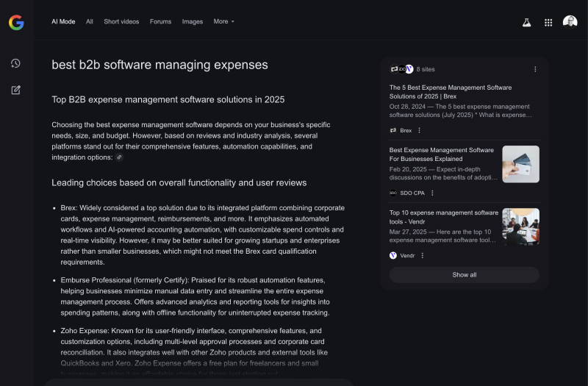Click the 'Feb 20, 2025' snippet text

[443, 174]
